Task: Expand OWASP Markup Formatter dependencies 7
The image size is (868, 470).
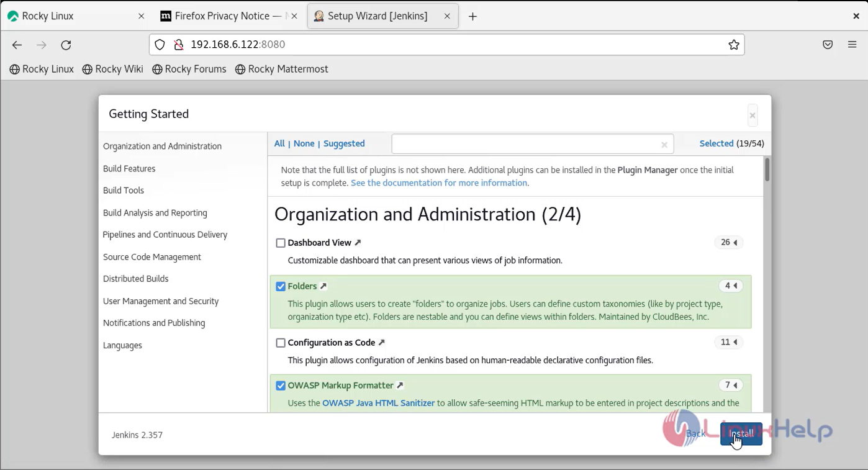Action: [731, 385]
